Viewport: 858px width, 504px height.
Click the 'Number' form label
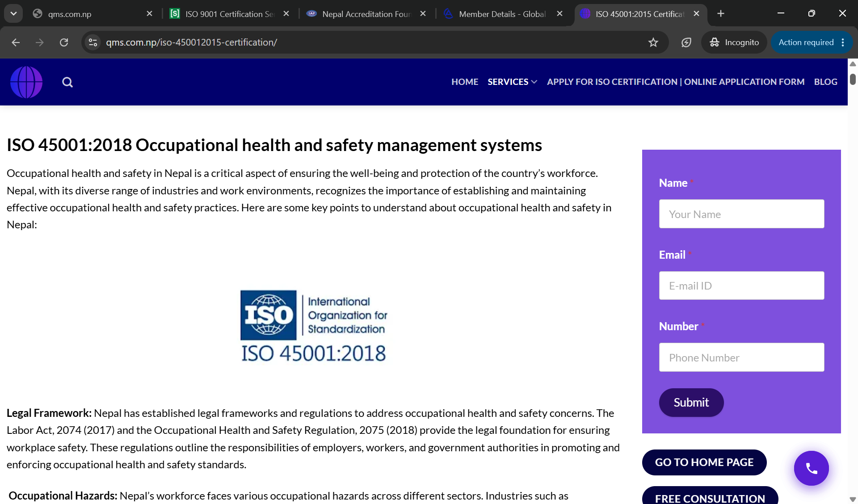pos(678,327)
